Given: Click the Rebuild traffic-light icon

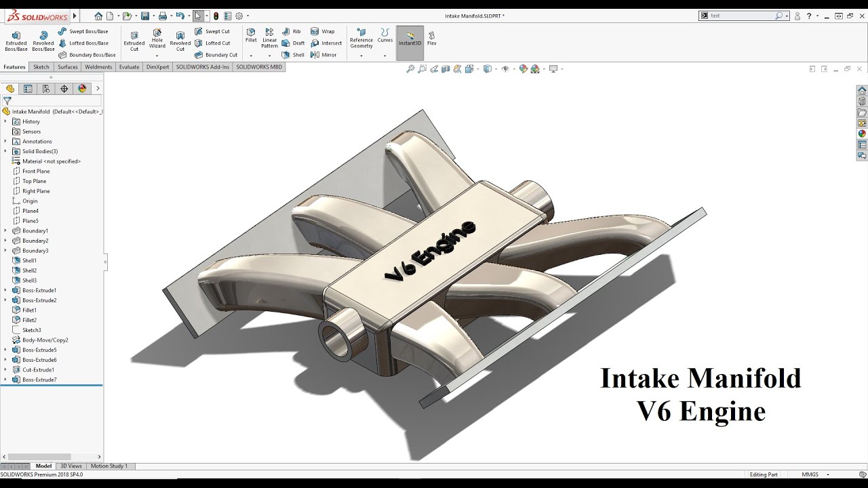Looking at the screenshot, I should [x=216, y=16].
